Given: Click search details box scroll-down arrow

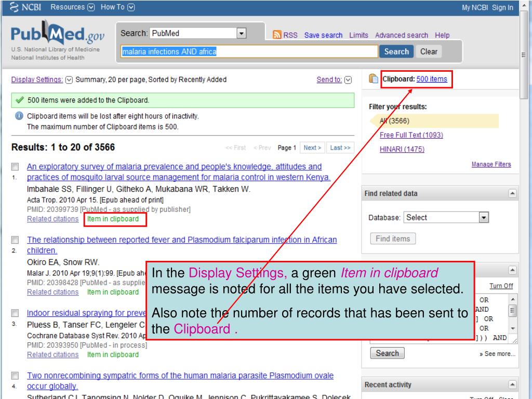Looking at the screenshot, I should [x=513, y=328].
